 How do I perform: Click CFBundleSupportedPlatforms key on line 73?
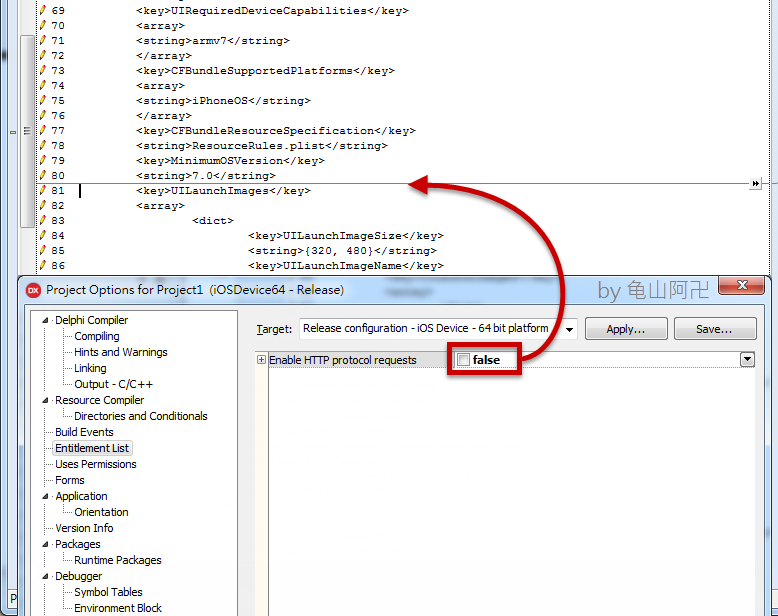pyautogui.click(x=265, y=71)
